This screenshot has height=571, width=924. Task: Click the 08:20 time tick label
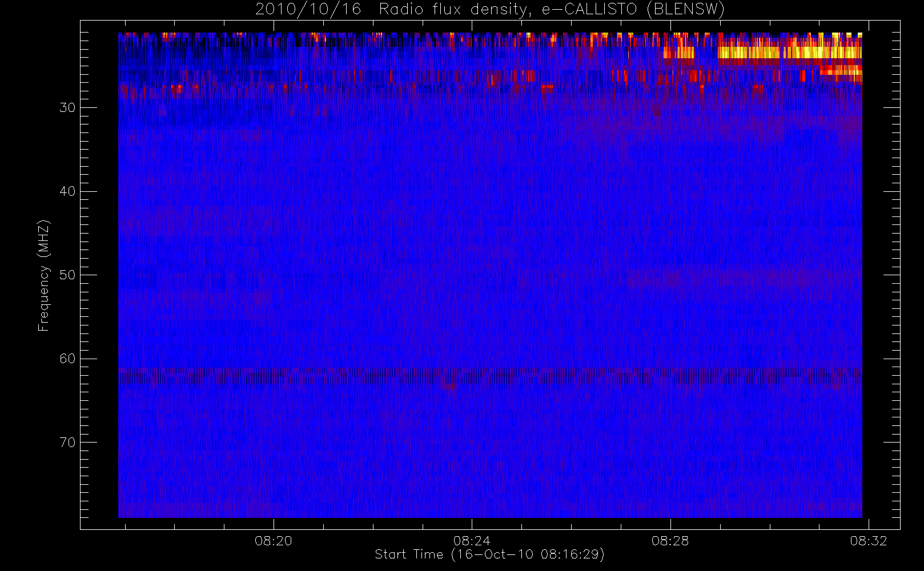coord(273,540)
